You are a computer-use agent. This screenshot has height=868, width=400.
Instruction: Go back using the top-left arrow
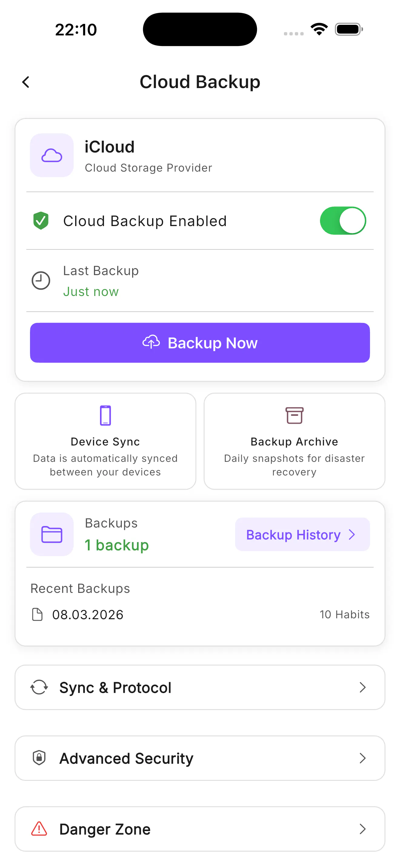[26, 82]
